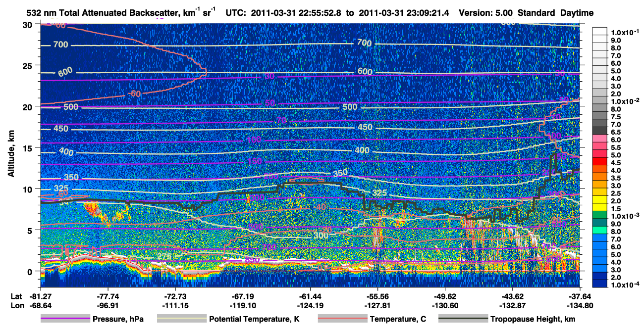
Task: Select the 'Potential Temperature, K' legend label
Action: 254,319
